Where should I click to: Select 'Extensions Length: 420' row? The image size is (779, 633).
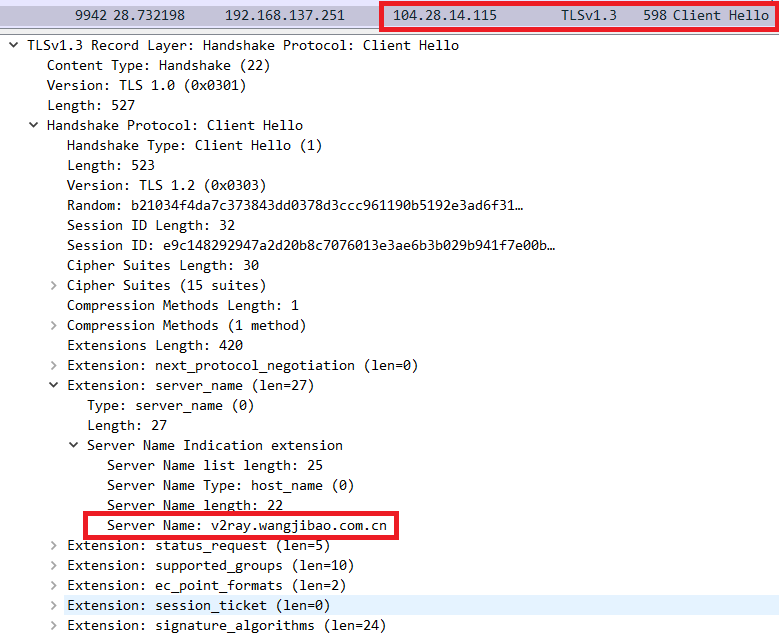[155, 345]
